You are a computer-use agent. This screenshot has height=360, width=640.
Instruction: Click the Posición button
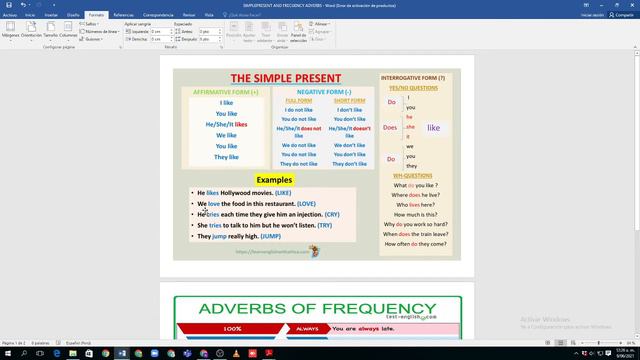click(x=234, y=32)
